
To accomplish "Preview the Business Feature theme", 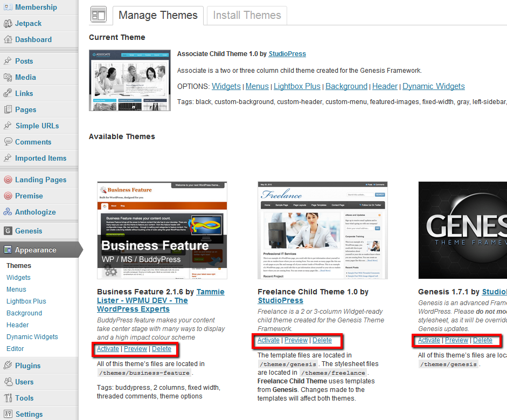I will (135, 349).
